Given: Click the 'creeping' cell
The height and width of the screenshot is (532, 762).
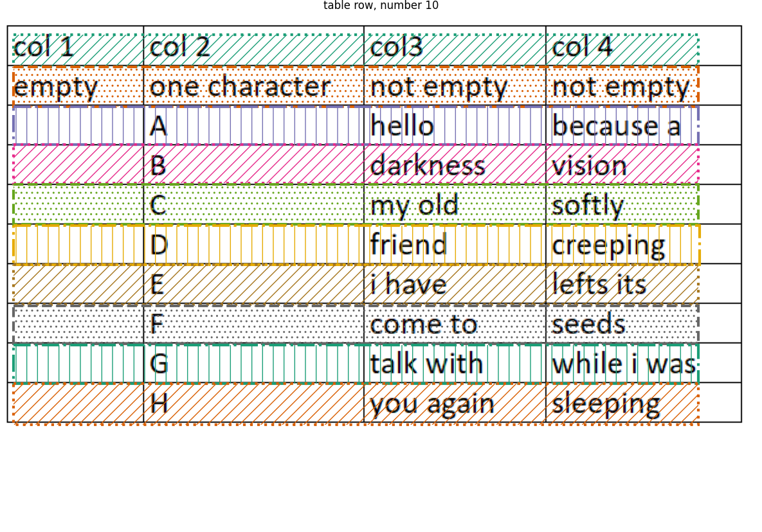Looking at the screenshot, I should click(x=644, y=244).
